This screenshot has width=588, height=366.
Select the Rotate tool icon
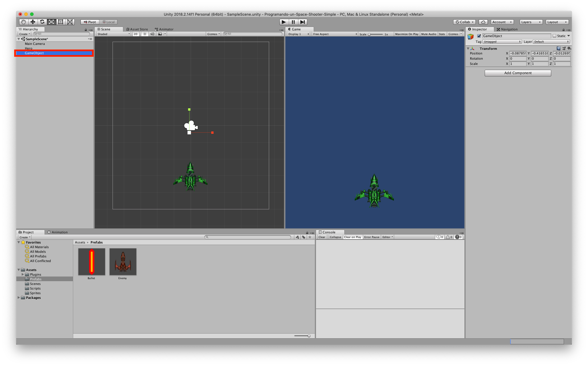pyautogui.click(x=42, y=22)
